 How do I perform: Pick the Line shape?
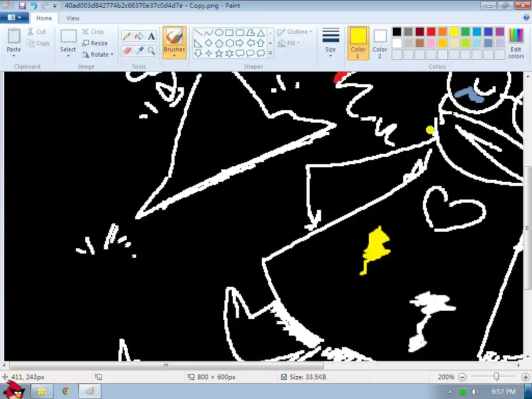(198, 33)
